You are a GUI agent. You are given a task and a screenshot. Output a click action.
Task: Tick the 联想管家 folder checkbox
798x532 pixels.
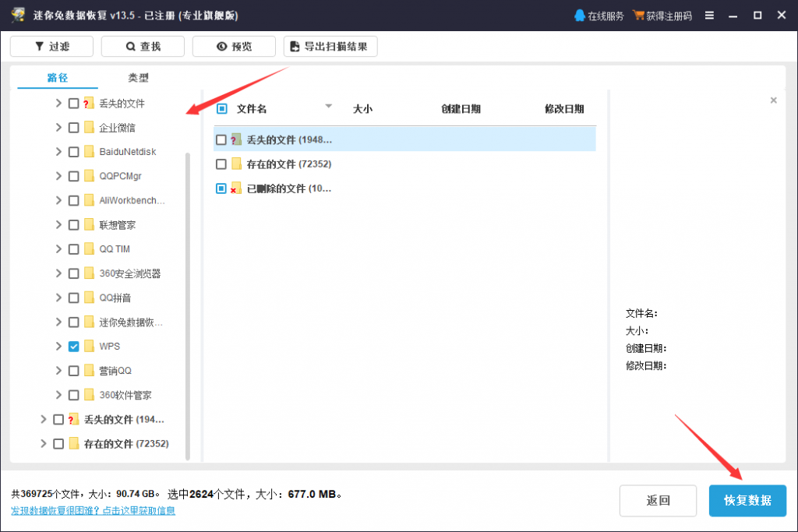click(73, 225)
